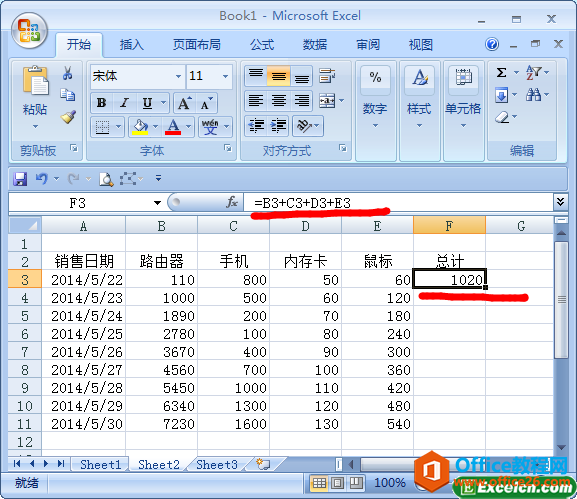Open the 公式 tab

[262, 45]
